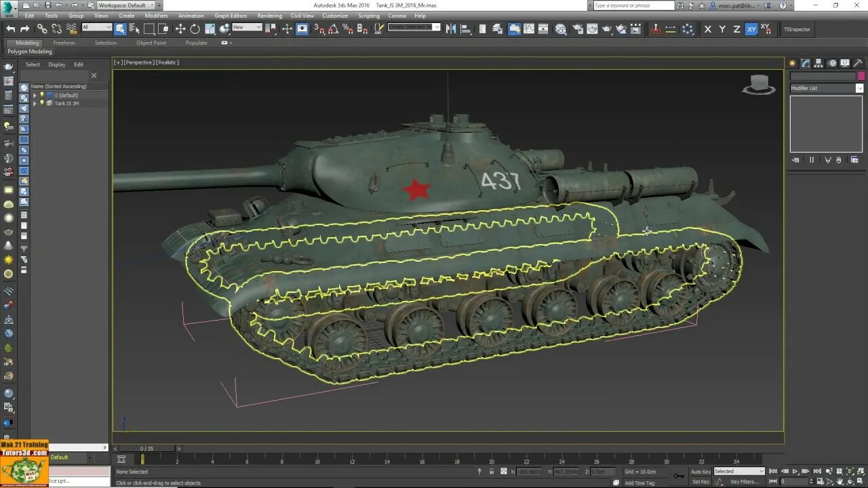Screen dimensions: 868x488
Task: Toggle the XY plane constraint
Action: [751, 29]
